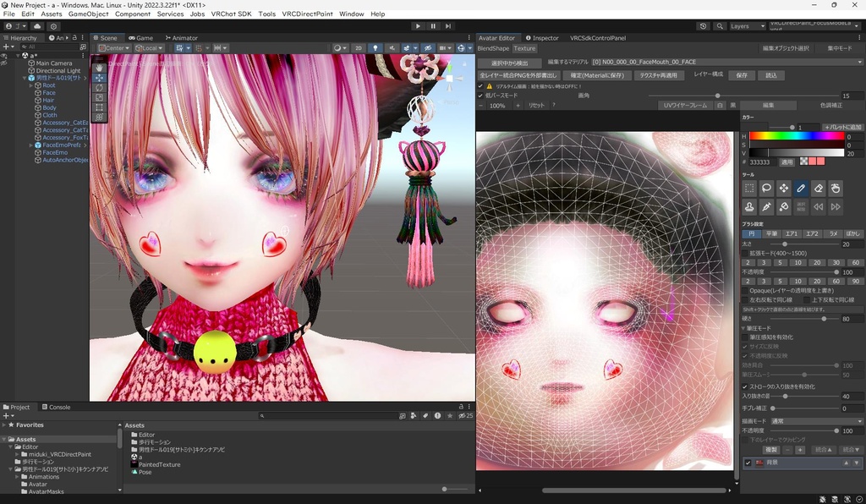The height and width of the screenshot is (504, 866).
Task: Select the Hand view tool in Scene
Action: pos(100,68)
